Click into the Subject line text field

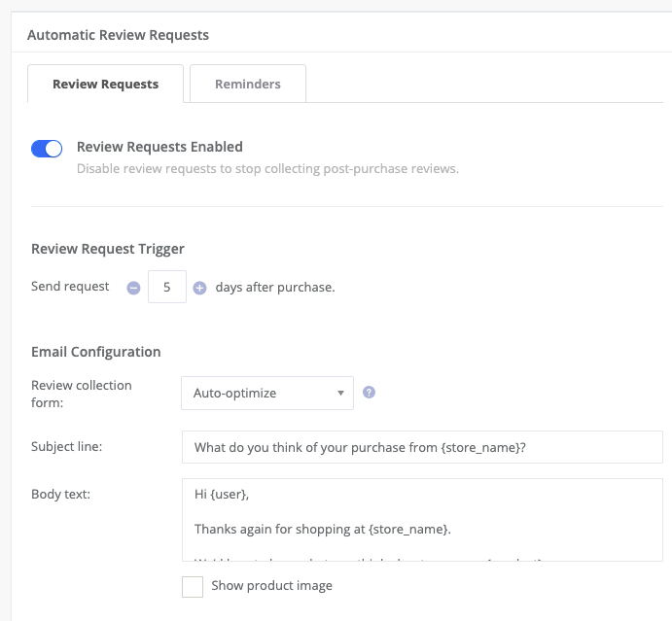click(x=421, y=447)
